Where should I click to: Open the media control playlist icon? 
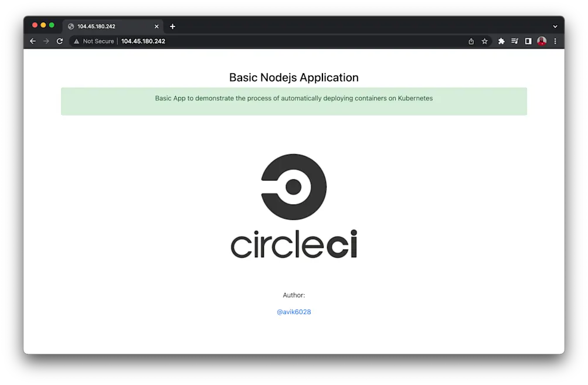click(x=515, y=41)
